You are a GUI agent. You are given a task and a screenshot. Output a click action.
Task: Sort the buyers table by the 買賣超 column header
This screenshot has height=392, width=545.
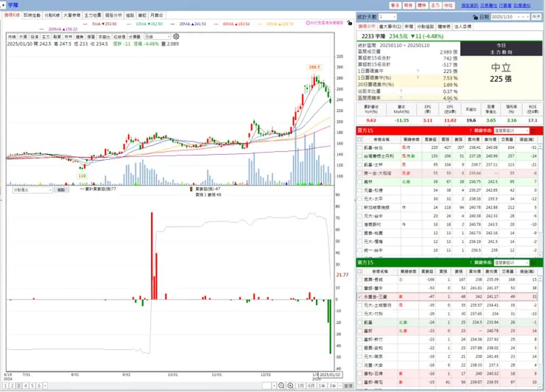(x=430, y=139)
